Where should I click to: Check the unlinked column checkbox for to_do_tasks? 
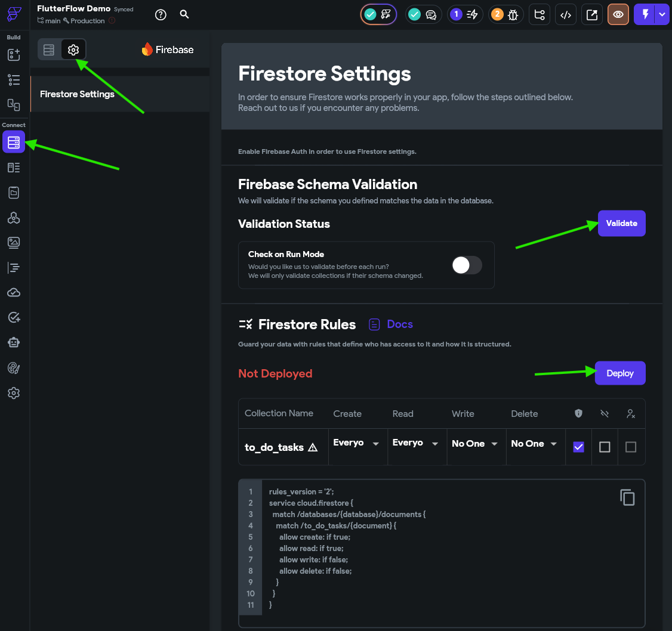605,447
